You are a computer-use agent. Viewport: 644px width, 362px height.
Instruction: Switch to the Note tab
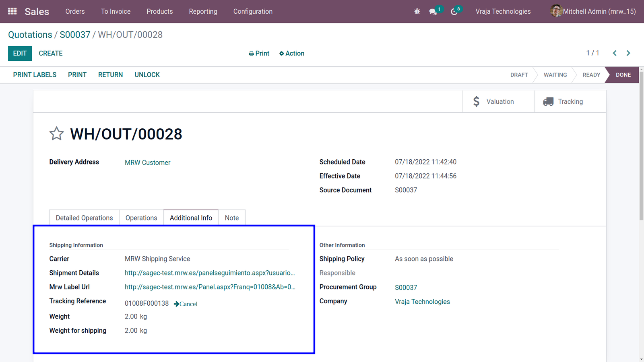[232, 218]
